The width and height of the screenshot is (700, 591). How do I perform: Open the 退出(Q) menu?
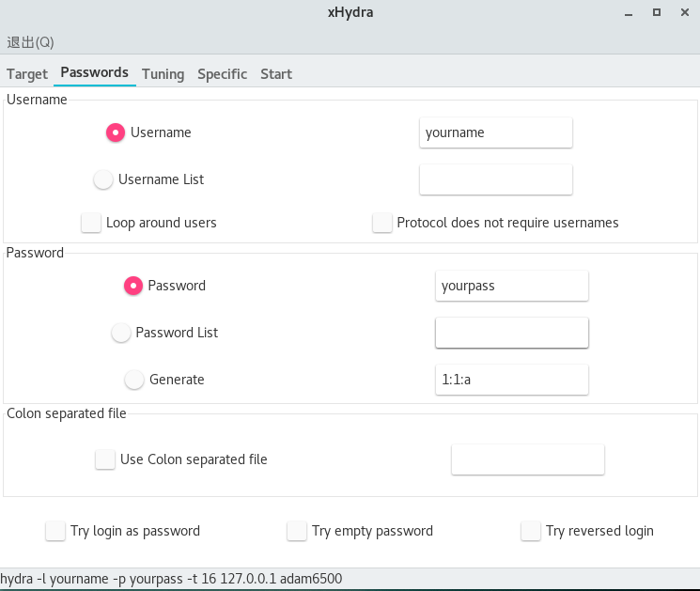31,42
